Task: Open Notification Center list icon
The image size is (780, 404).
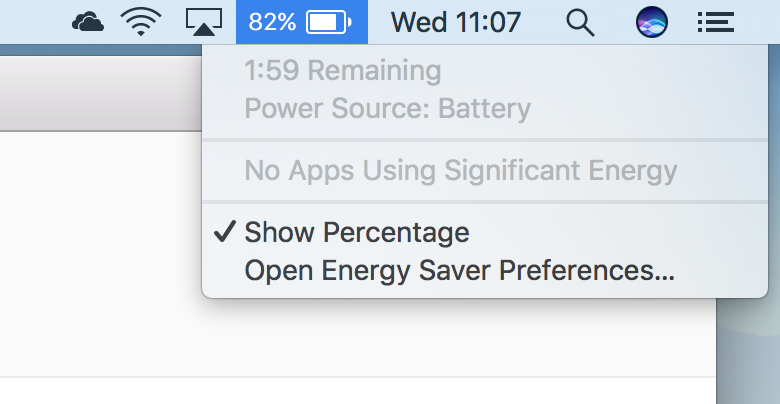Action: click(716, 22)
